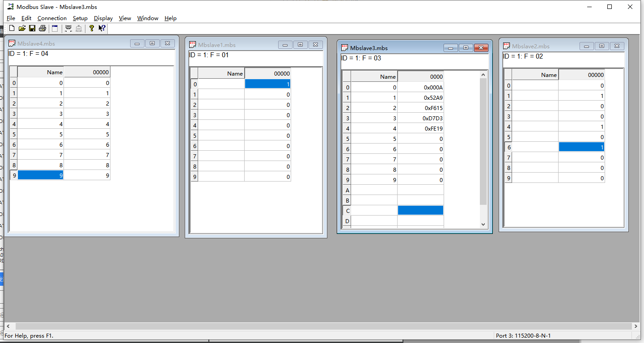Screen dimensions: 644x343
Task: Click row header 5 in Mbslave4
Action: click(x=14, y=134)
